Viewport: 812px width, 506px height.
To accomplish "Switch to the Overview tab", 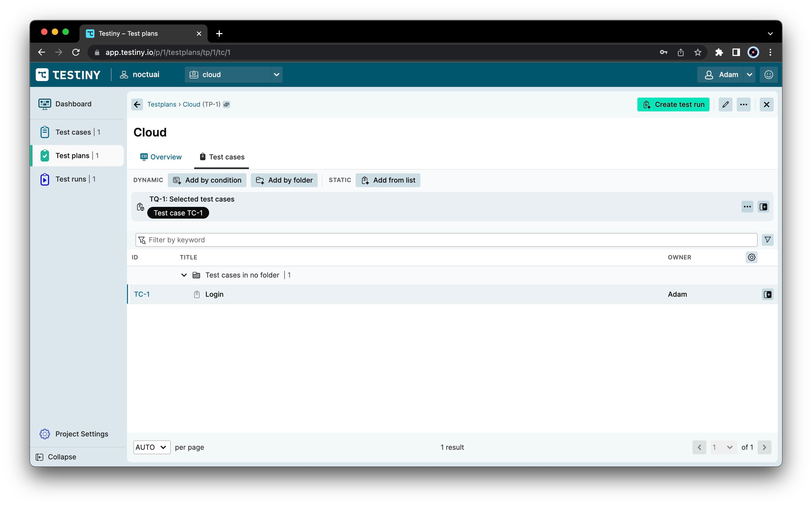I will [x=161, y=157].
